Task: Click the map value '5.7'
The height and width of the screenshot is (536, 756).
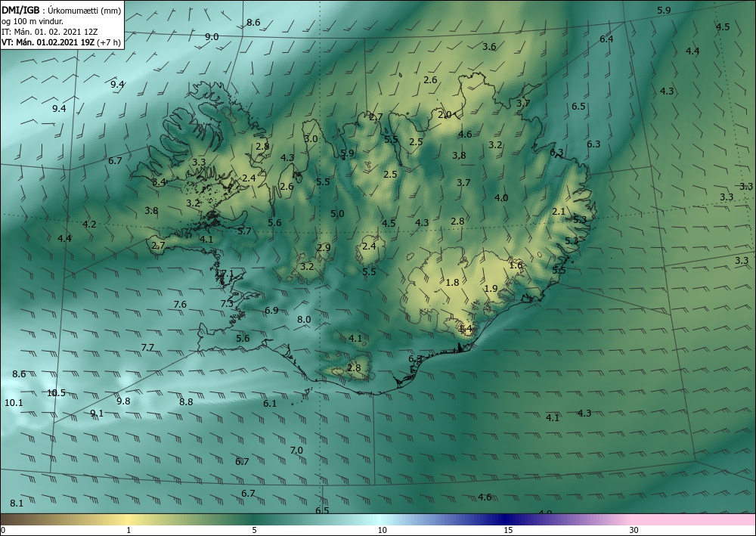Action: coord(244,231)
